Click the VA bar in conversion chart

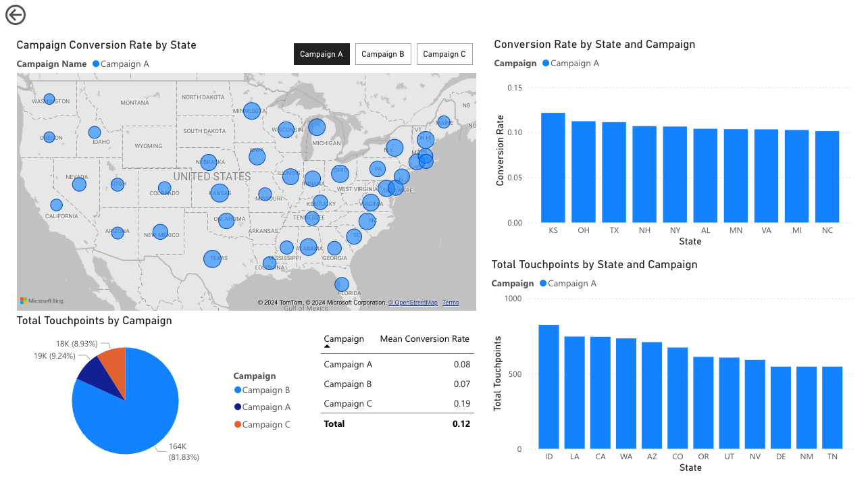[x=766, y=176]
